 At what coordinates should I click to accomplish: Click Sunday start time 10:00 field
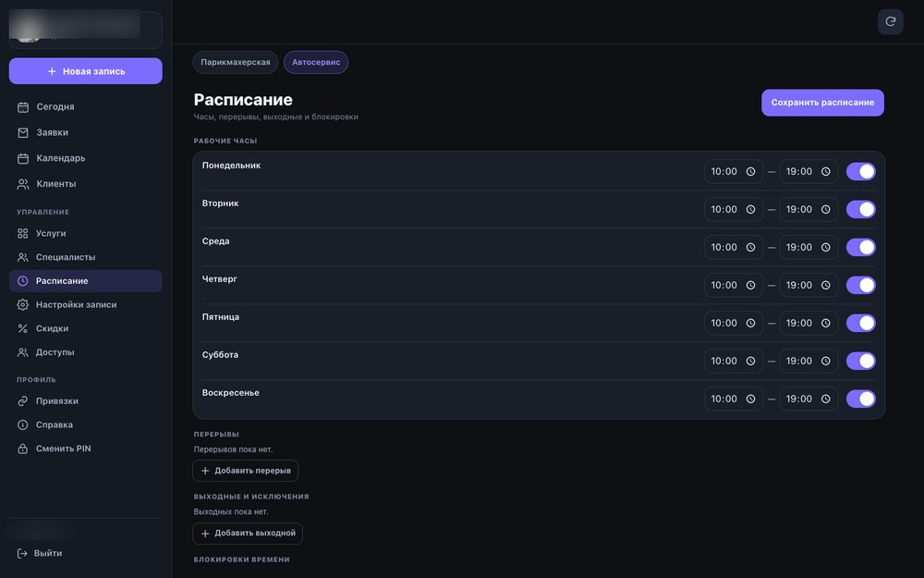733,399
